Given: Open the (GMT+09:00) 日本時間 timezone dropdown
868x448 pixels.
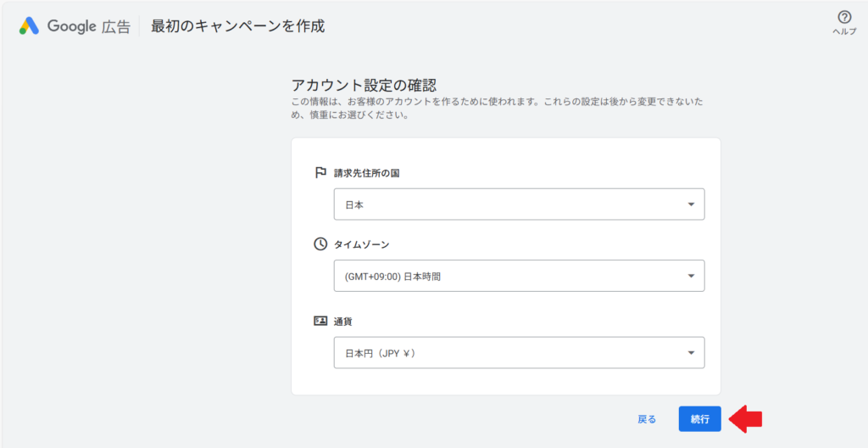Looking at the screenshot, I should [x=519, y=276].
